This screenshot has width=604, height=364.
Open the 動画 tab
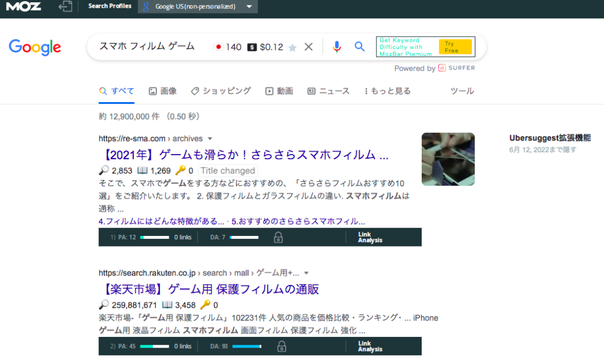(279, 91)
